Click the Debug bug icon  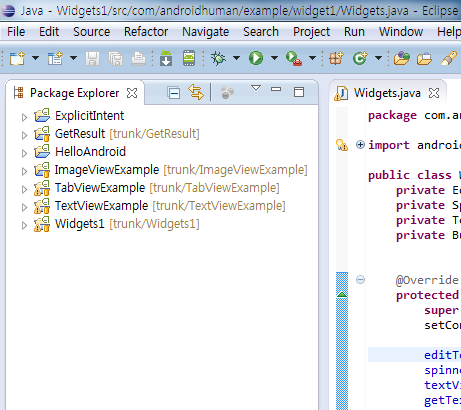coord(218,58)
